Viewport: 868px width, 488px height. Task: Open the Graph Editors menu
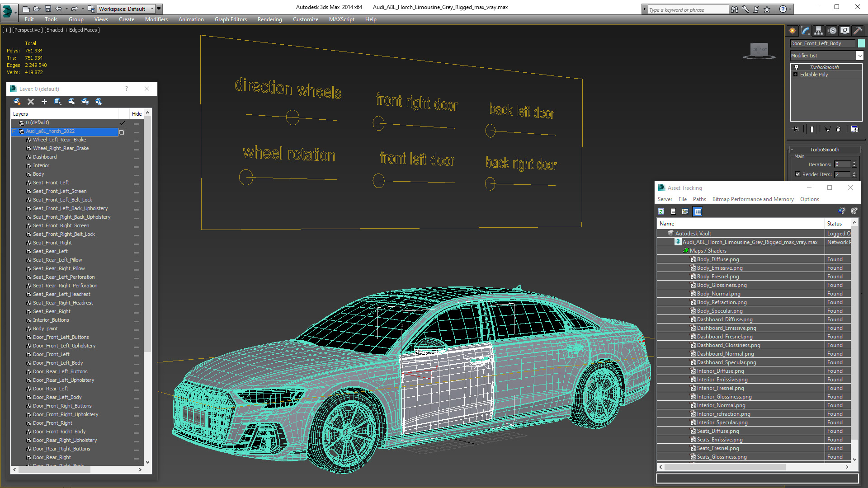click(231, 19)
